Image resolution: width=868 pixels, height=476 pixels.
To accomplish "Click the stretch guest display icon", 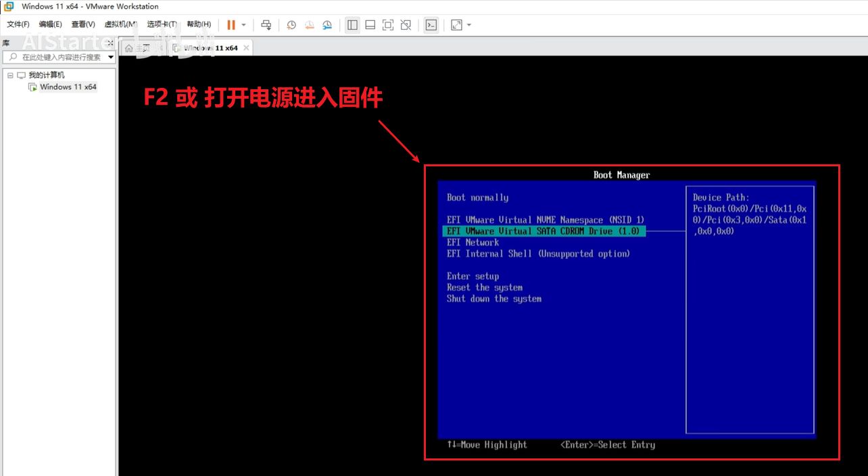I will 456,25.
